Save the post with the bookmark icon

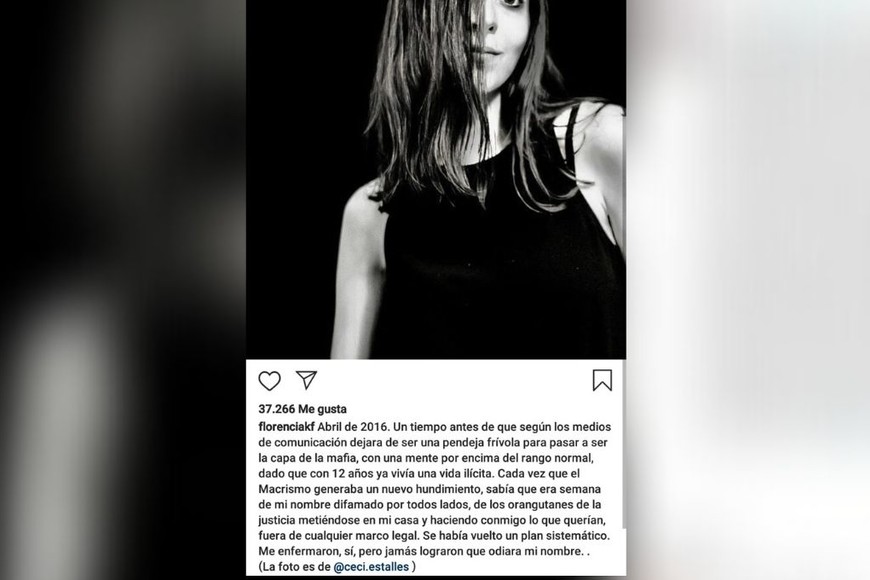click(602, 380)
